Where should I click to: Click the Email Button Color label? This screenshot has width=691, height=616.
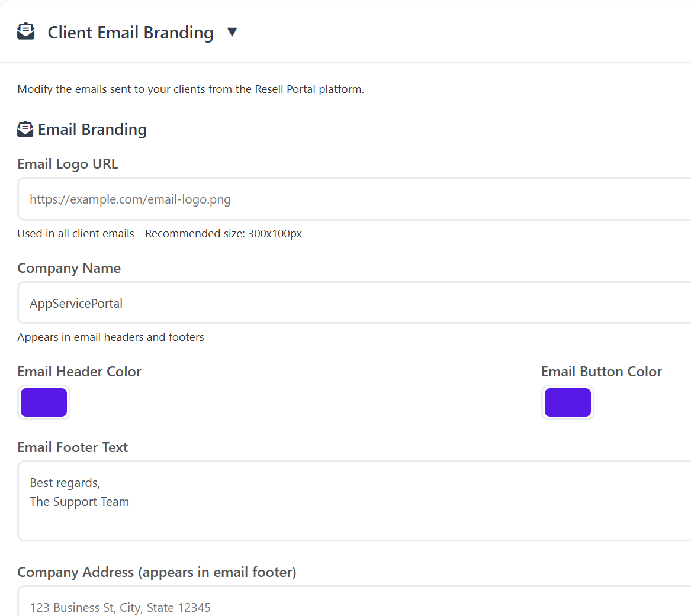[x=601, y=372]
